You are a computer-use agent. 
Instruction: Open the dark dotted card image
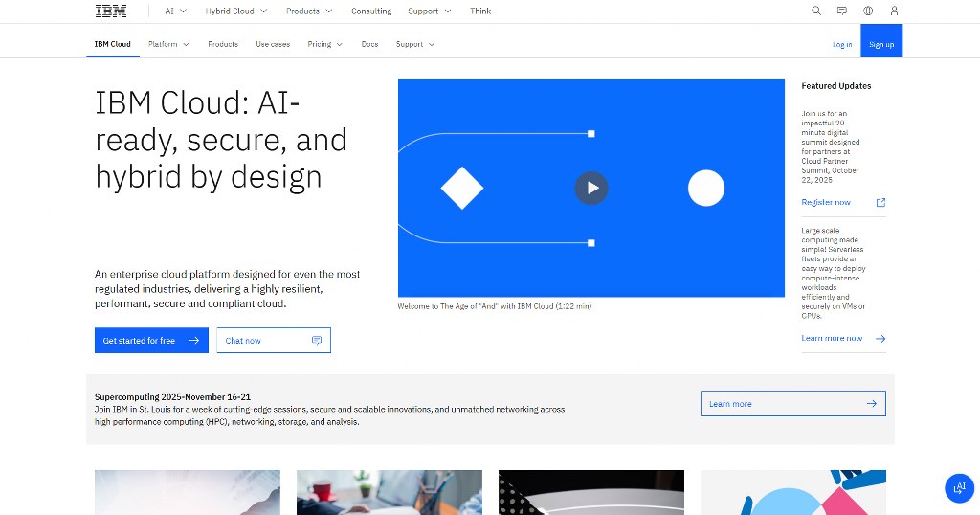tap(591, 492)
